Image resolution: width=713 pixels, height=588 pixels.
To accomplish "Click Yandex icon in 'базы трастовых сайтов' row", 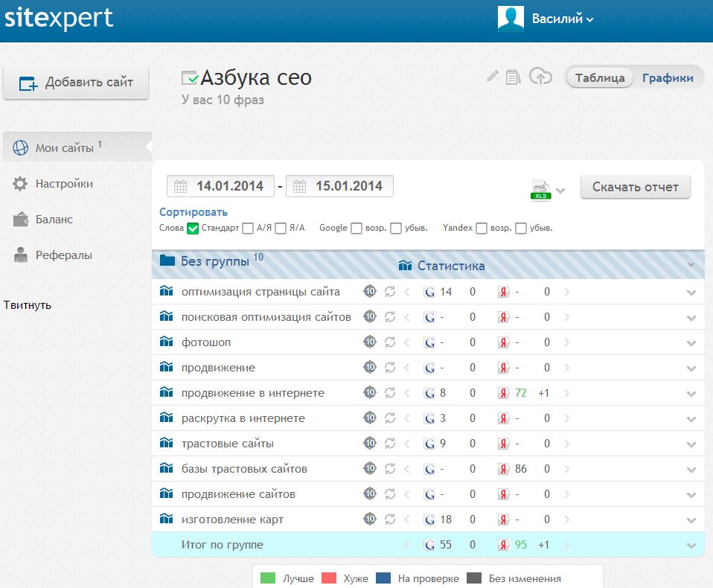I will click(504, 469).
